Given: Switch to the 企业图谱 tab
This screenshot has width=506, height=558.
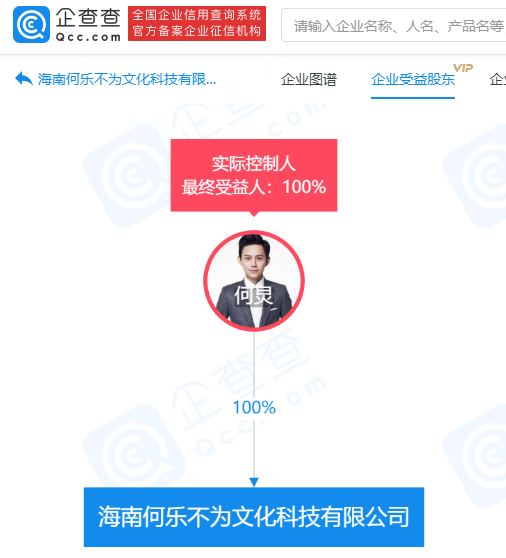Looking at the screenshot, I should point(309,79).
